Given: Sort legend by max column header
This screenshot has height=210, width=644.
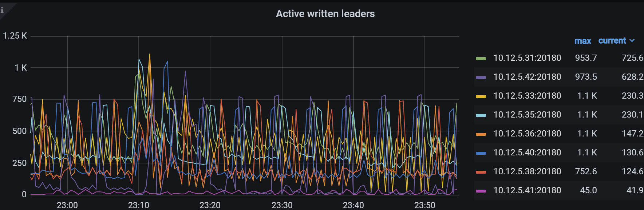Looking at the screenshot, I should [x=582, y=41].
